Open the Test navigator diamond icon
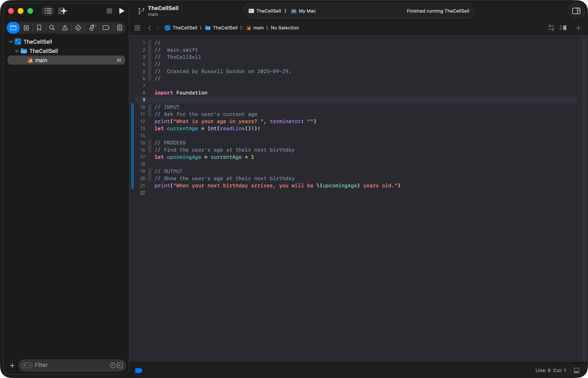 pyautogui.click(x=78, y=28)
